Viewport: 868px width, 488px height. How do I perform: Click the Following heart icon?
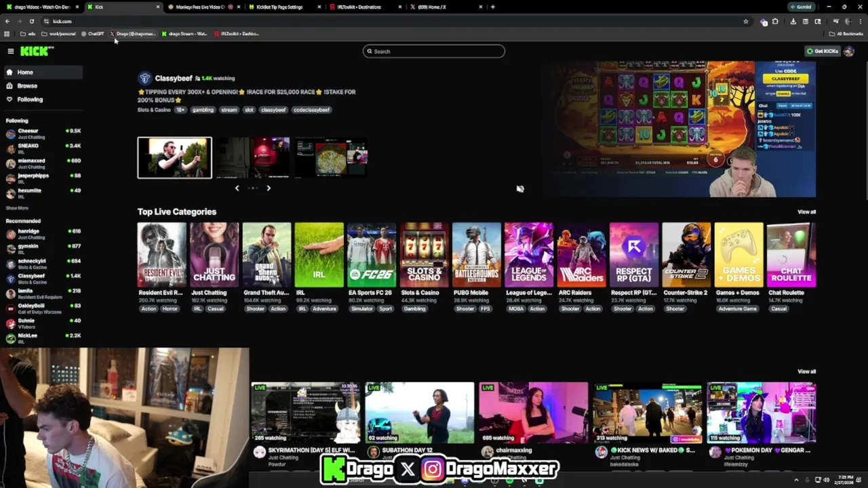(9, 99)
